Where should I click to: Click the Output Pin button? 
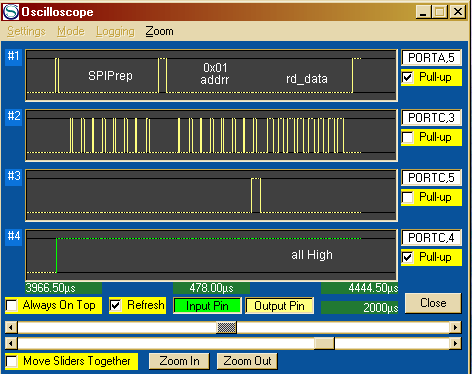pos(279,306)
